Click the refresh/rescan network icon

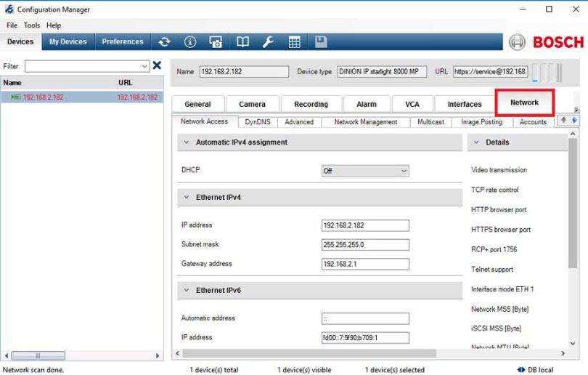tap(165, 42)
